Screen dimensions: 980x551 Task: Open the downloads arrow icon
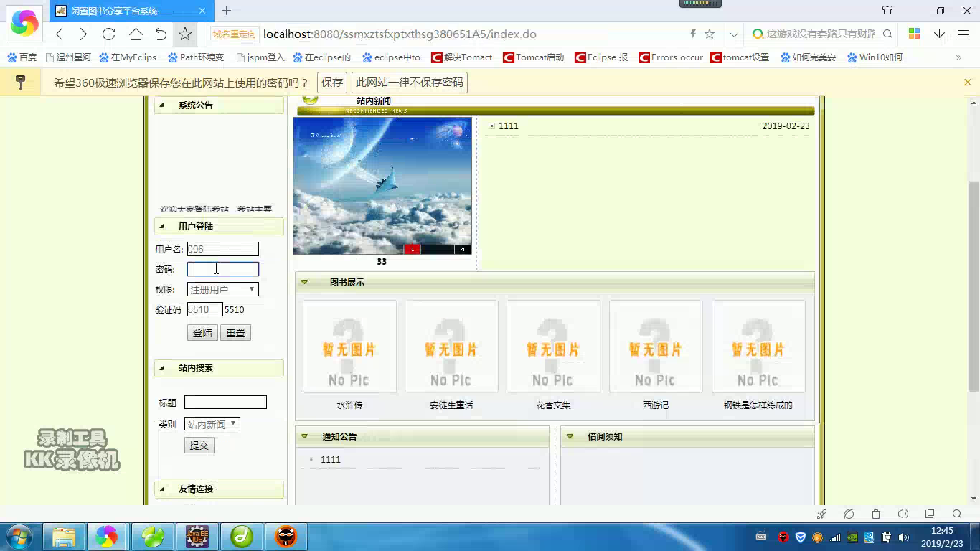[939, 34]
